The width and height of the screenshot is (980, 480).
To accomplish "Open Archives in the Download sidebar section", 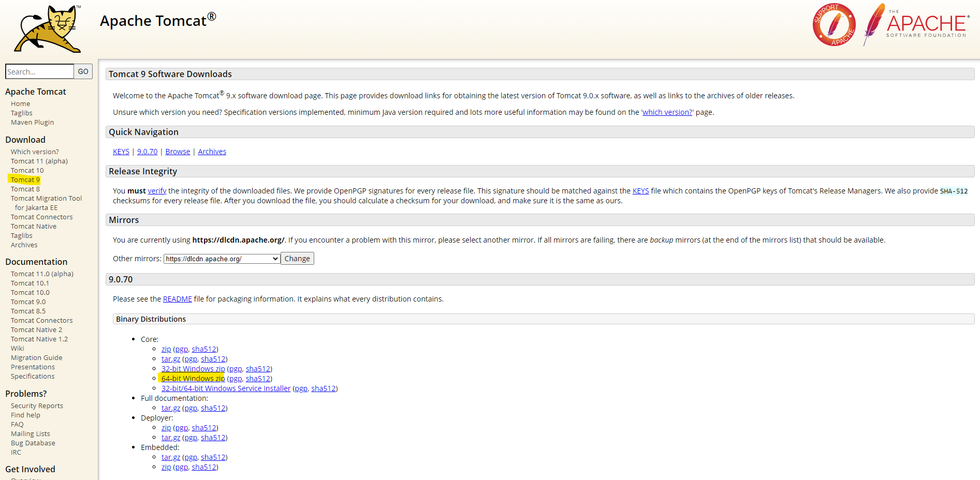I will (24, 245).
